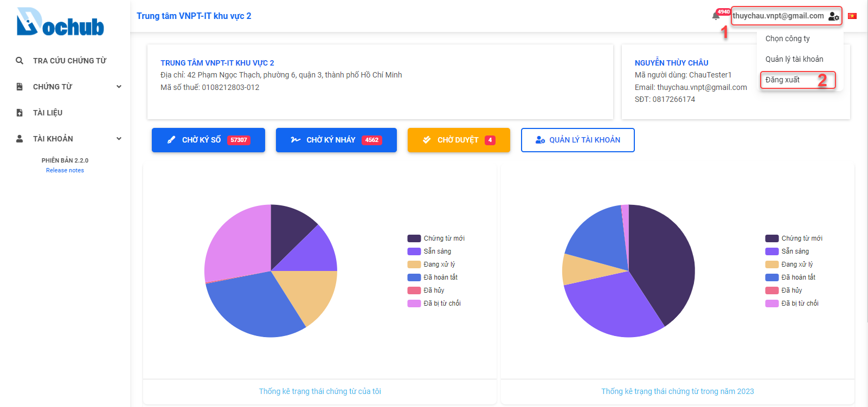Image resolution: width=868 pixels, height=407 pixels.
Task: Toggle Chứng từ mới swatch in left legend
Action: click(x=414, y=238)
